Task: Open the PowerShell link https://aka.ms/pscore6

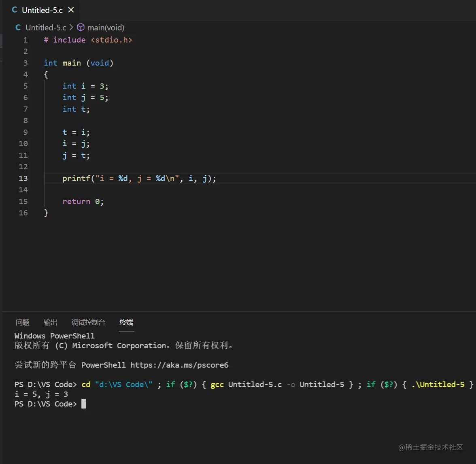Action: pyautogui.click(x=179, y=365)
